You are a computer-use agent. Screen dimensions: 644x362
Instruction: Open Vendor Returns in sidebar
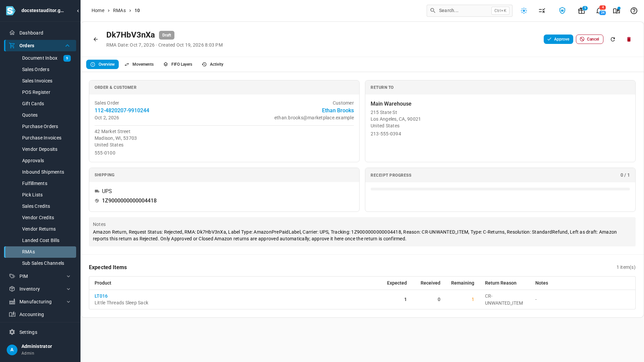click(40, 229)
